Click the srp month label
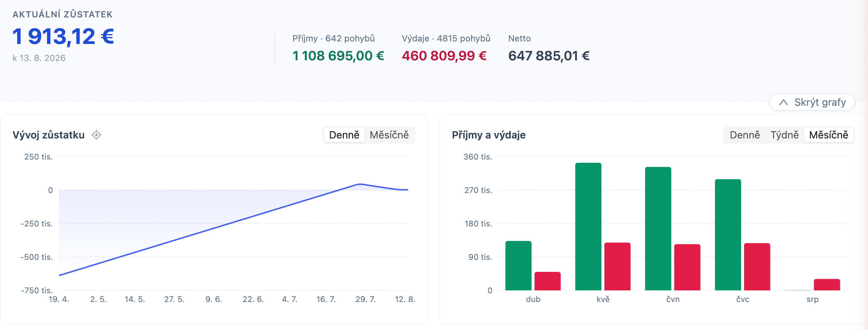 click(x=812, y=299)
